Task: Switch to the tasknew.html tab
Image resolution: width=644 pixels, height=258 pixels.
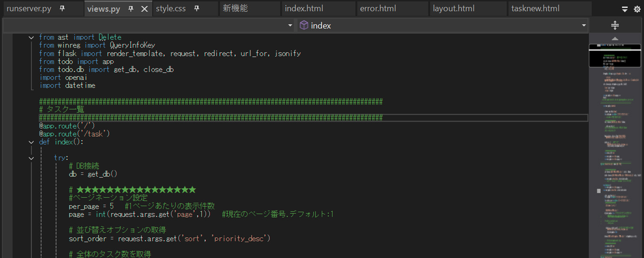Action: click(x=535, y=9)
